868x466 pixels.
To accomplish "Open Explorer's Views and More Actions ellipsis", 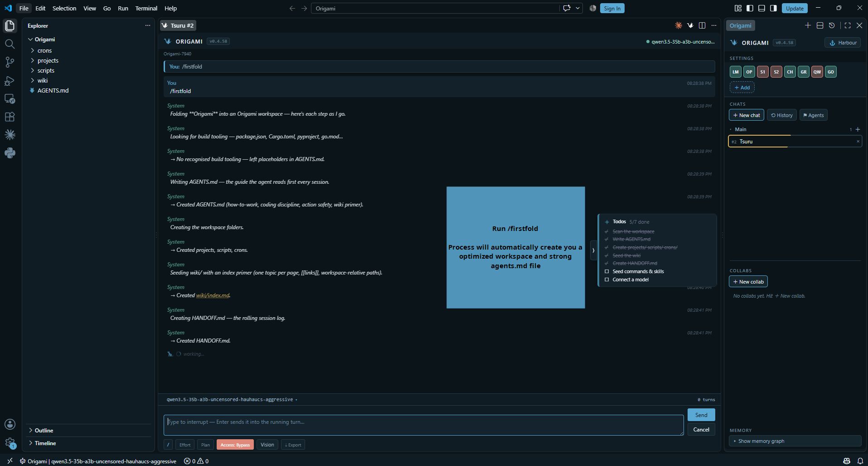I will [x=148, y=26].
